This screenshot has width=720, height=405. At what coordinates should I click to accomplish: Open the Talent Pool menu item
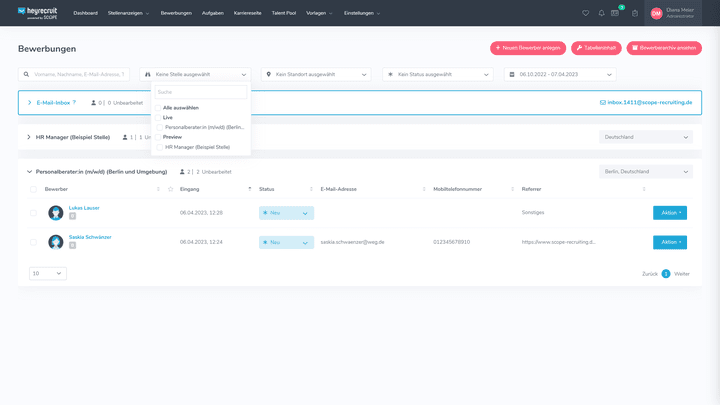coord(284,13)
